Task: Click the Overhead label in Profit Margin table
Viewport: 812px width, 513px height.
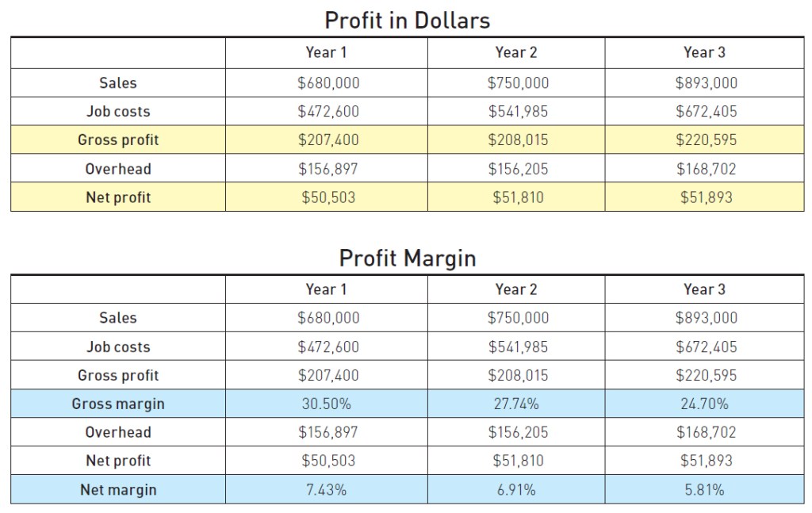Action: (118, 432)
